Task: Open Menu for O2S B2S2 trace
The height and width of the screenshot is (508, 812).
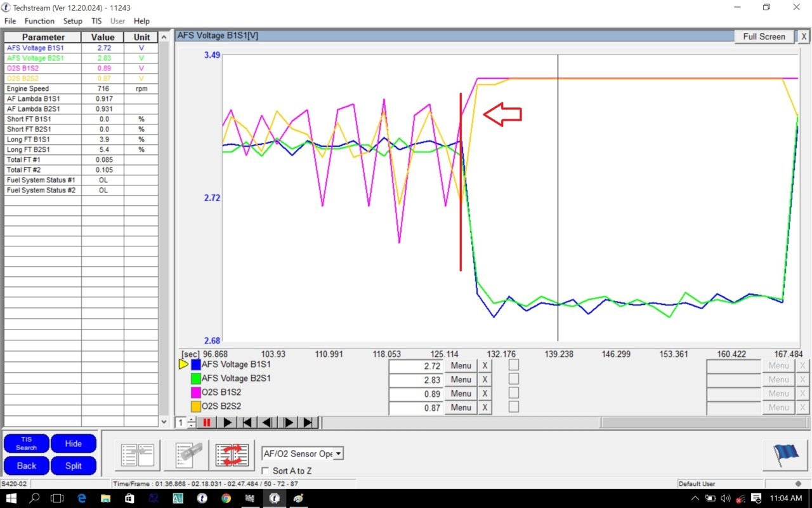Action: coord(461,408)
